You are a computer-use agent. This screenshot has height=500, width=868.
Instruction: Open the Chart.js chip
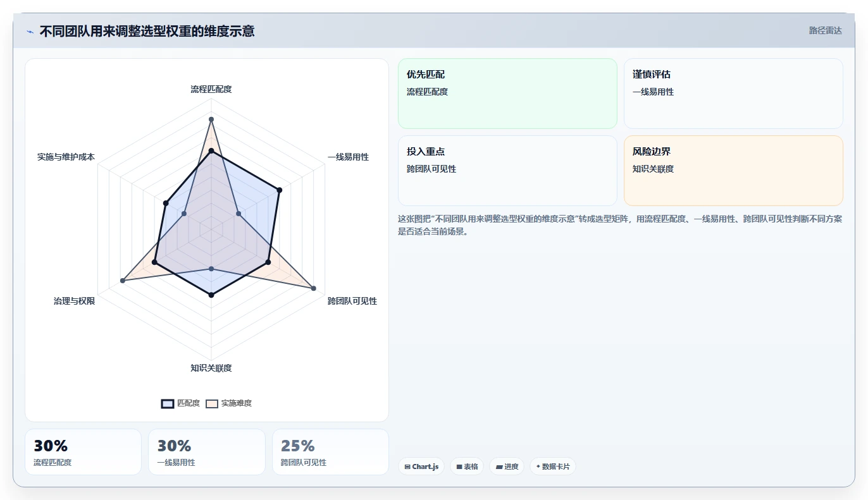tap(421, 466)
